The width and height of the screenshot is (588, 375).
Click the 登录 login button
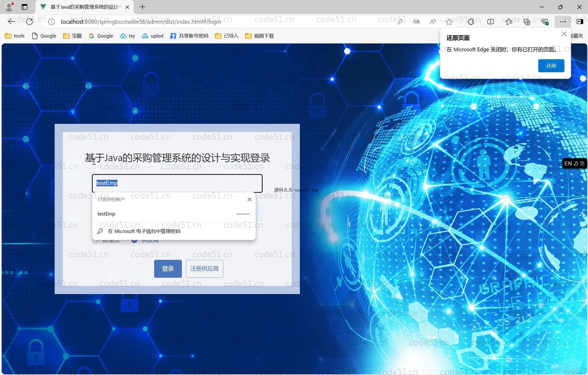(168, 268)
